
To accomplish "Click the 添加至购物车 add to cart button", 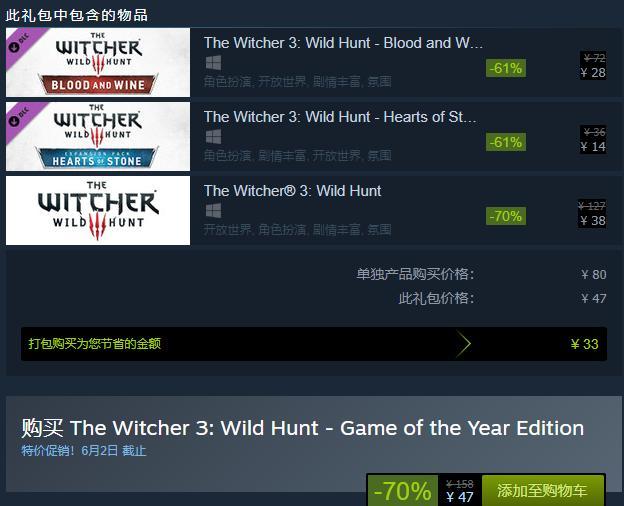I will coord(543,490).
